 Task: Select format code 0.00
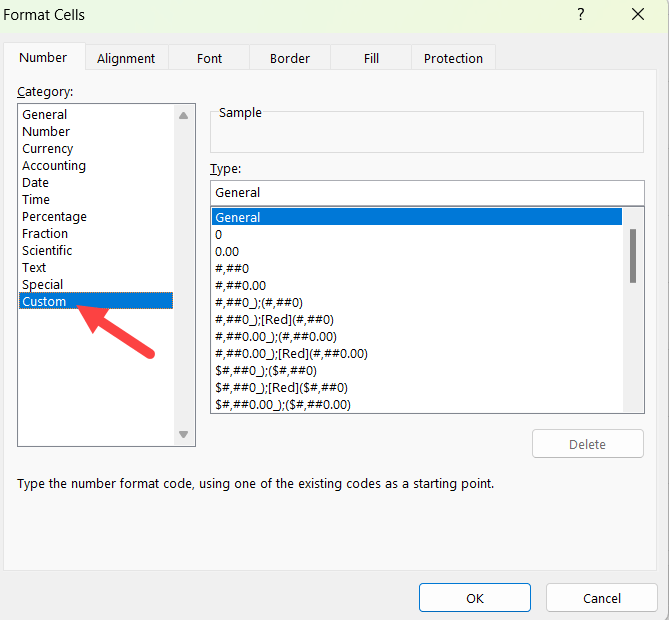pyautogui.click(x=417, y=251)
